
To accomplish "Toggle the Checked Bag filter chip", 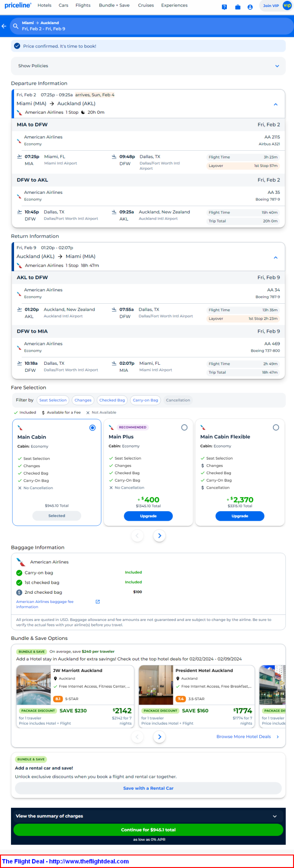I will (x=112, y=400).
